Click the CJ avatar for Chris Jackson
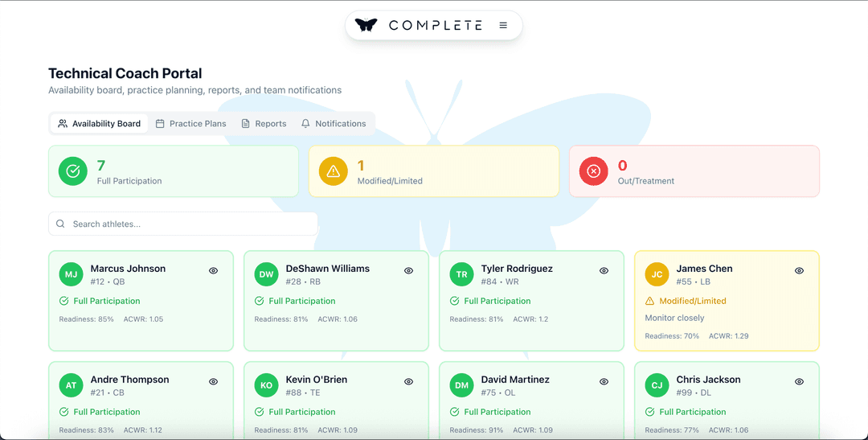Screen dimensions: 868x440 coord(657,385)
